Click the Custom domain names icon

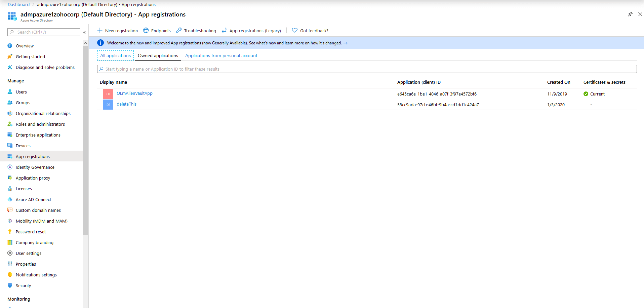pos(10,210)
